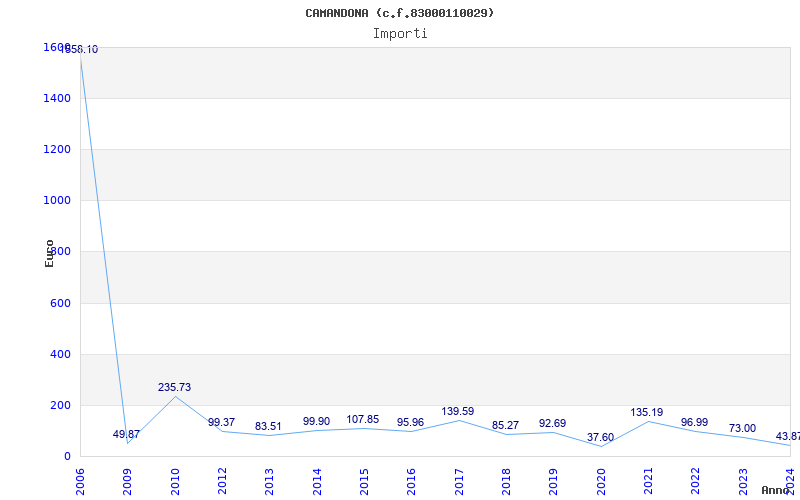
Task: Click the 99.37 data point label
Action: pos(221,422)
